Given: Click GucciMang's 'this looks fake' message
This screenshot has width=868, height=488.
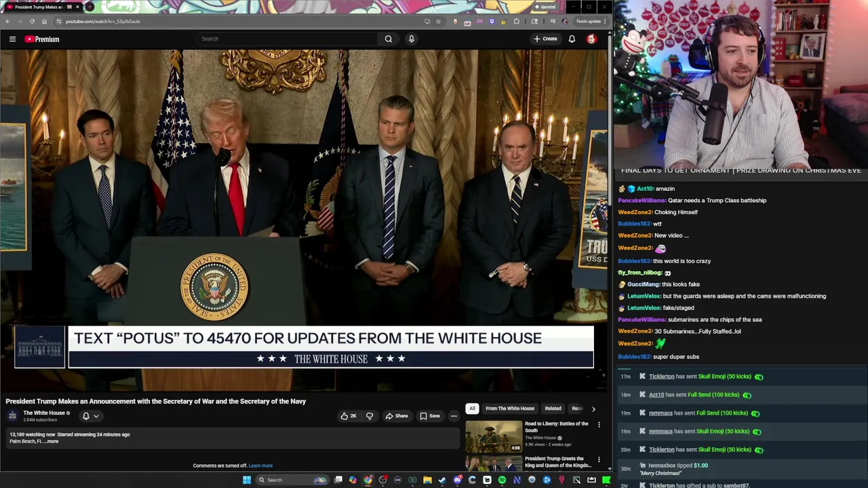Looking at the screenshot, I should (659, 285).
